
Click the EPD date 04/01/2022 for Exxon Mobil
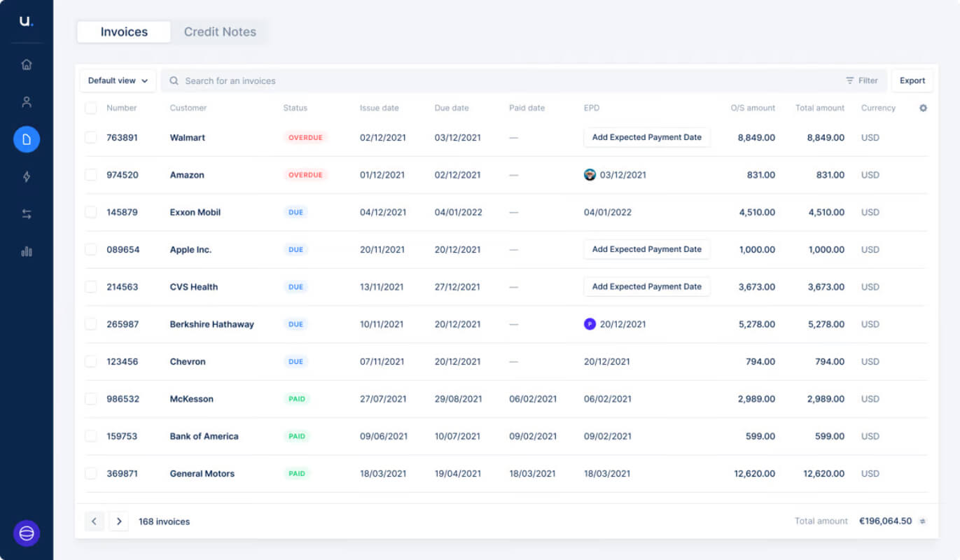pos(608,212)
